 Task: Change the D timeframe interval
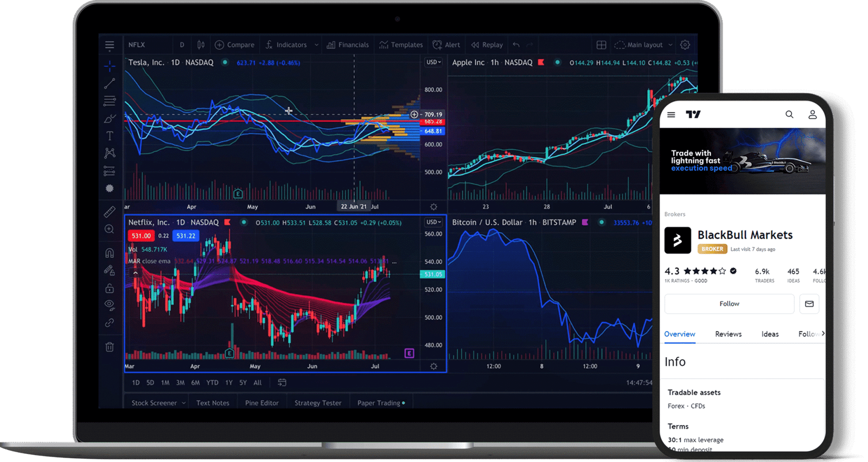(x=182, y=45)
